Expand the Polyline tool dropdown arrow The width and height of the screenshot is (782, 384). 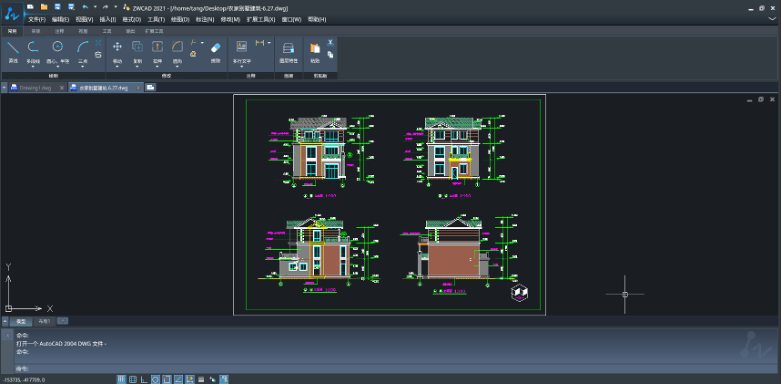point(33,66)
